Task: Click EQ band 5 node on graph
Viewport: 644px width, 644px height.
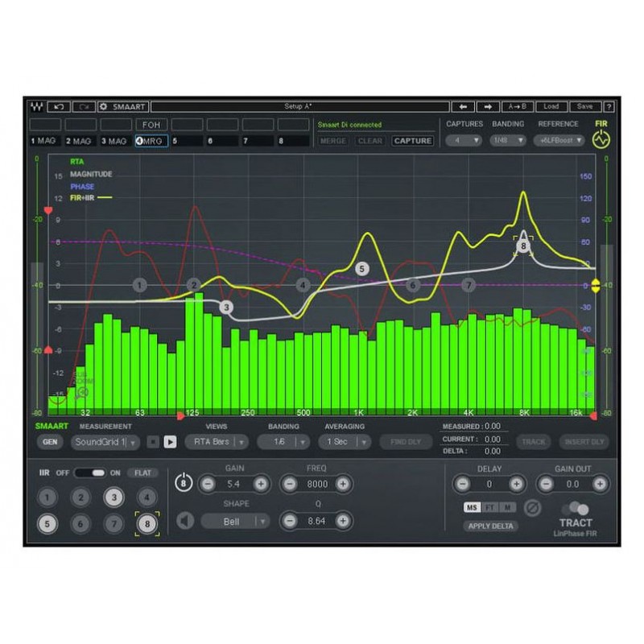Action: [x=361, y=269]
